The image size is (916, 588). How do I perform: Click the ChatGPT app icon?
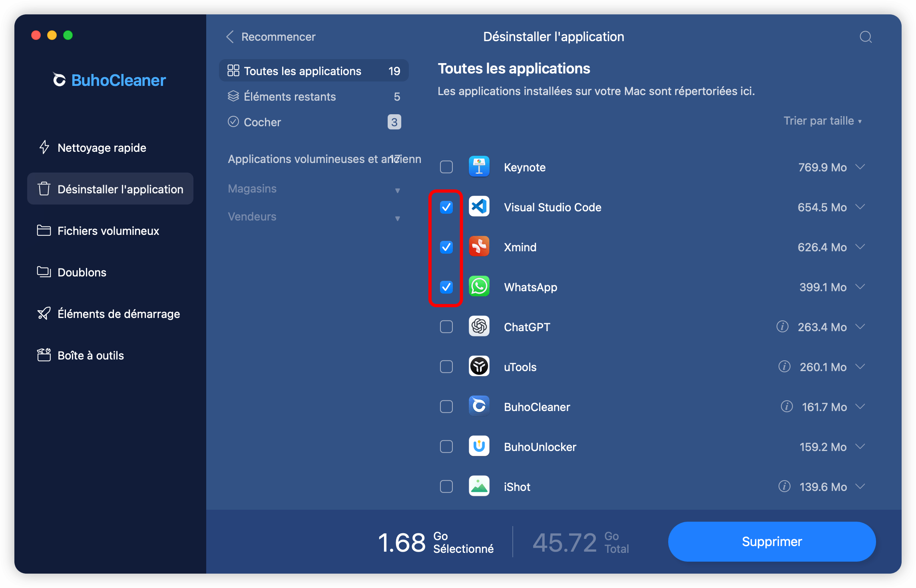pos(479,326)
